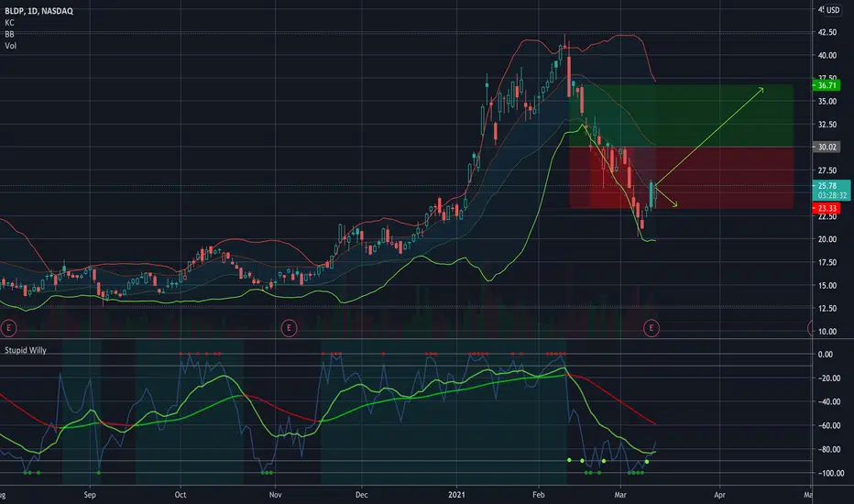Click the red 23.33 stop price label
This screenshot has width=854, height=504.
827,209
